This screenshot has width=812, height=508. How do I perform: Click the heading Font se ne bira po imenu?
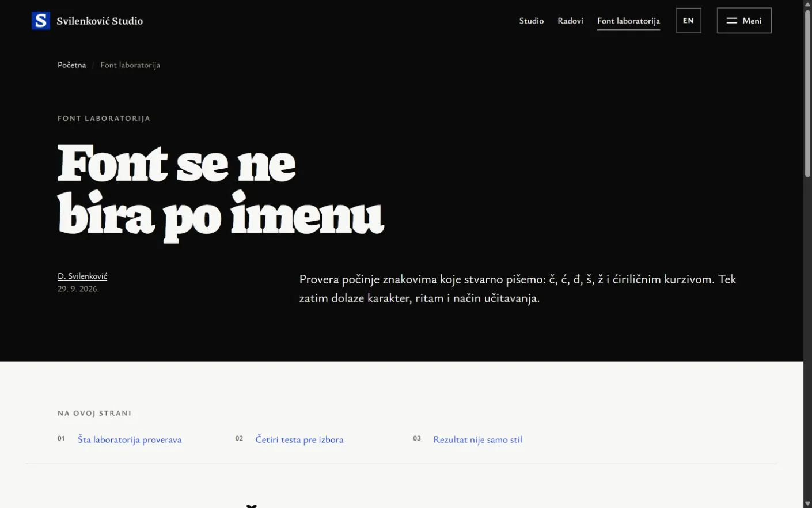pos(221,193)
